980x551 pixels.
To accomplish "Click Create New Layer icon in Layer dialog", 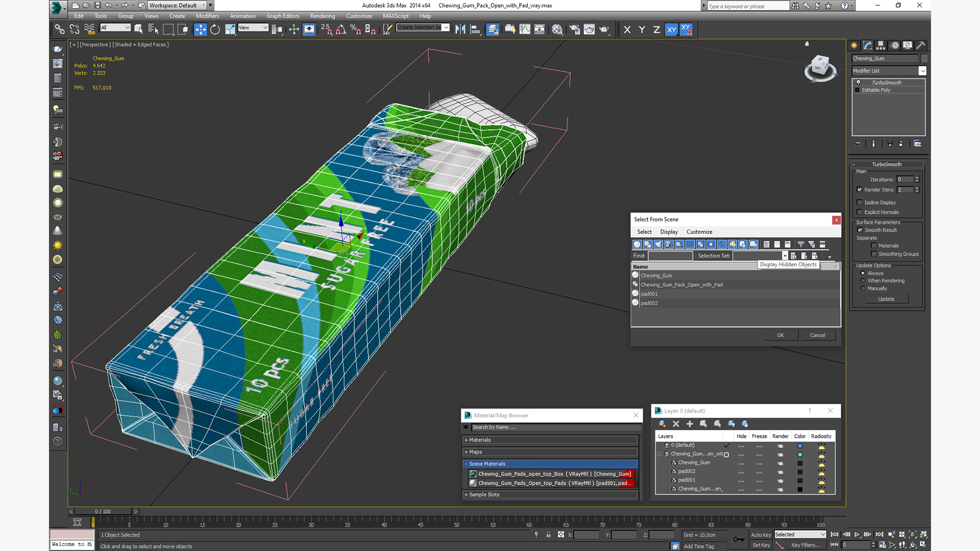I will 662,424.
